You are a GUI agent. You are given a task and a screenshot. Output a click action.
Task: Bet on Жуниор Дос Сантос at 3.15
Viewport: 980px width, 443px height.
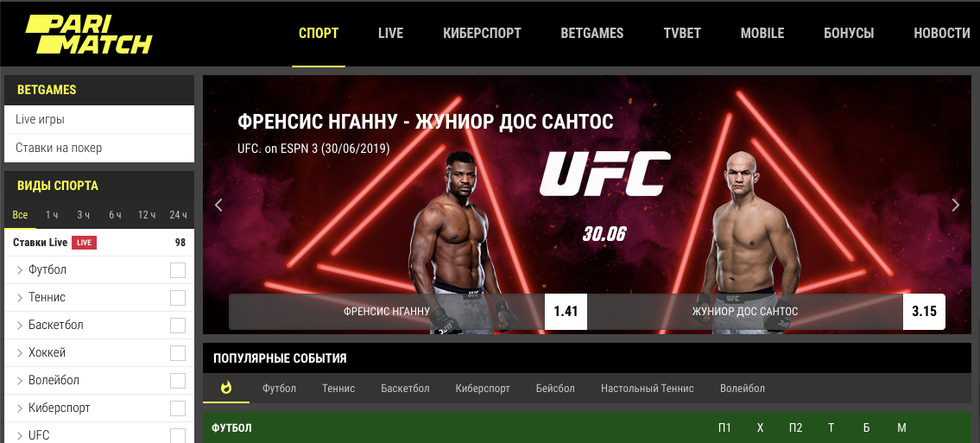point(924,311)
